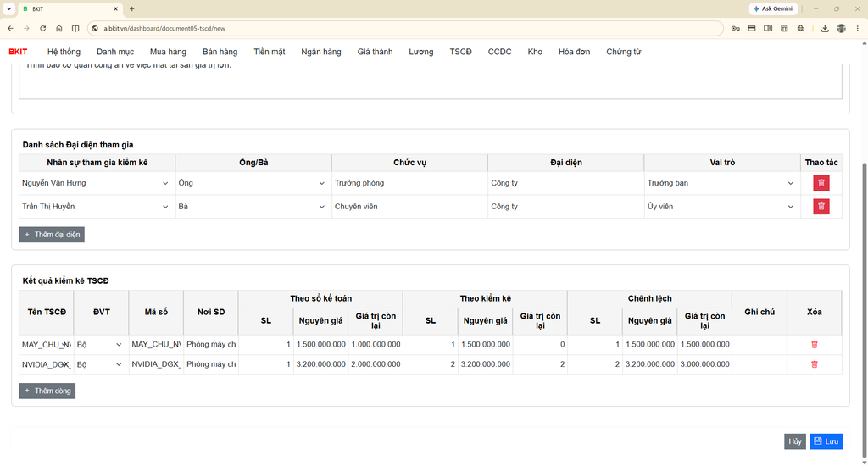Image resolution: width=868 pixels, height=466 pixels.
Task: Click the Hủy cancel button
Action: [x=795, y=441]
